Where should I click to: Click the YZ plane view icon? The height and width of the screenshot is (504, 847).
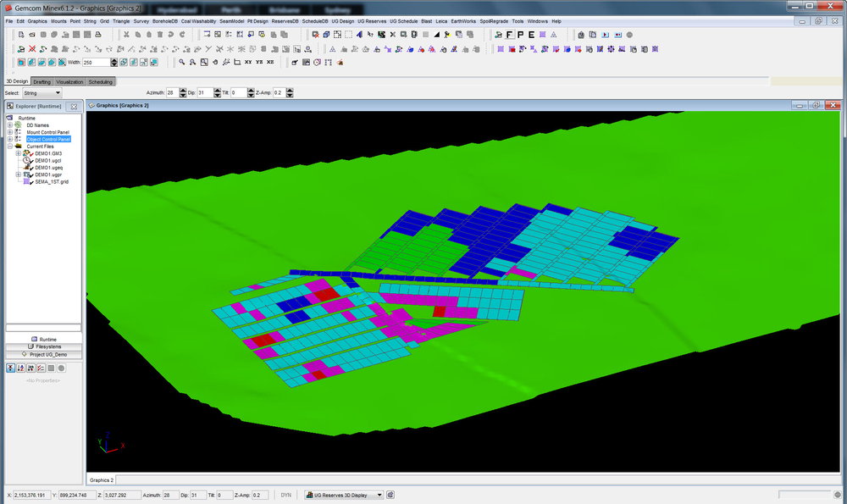[x=258, y=62]
